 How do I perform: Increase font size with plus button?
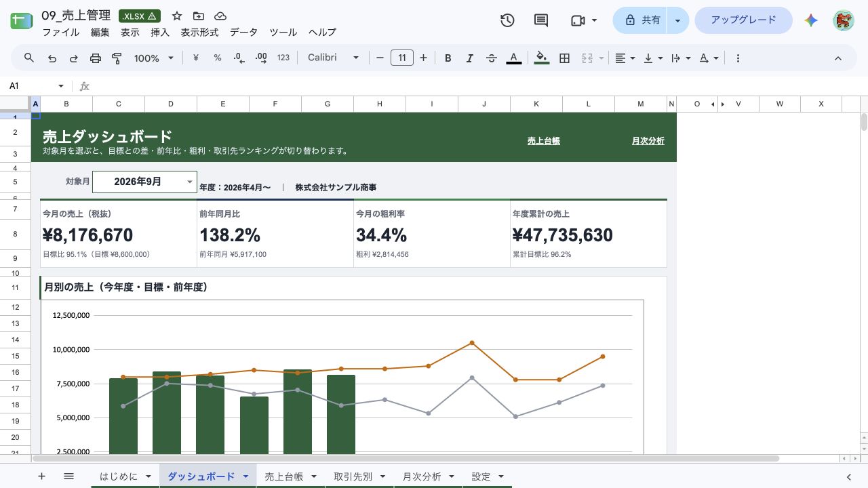(423, 58)
